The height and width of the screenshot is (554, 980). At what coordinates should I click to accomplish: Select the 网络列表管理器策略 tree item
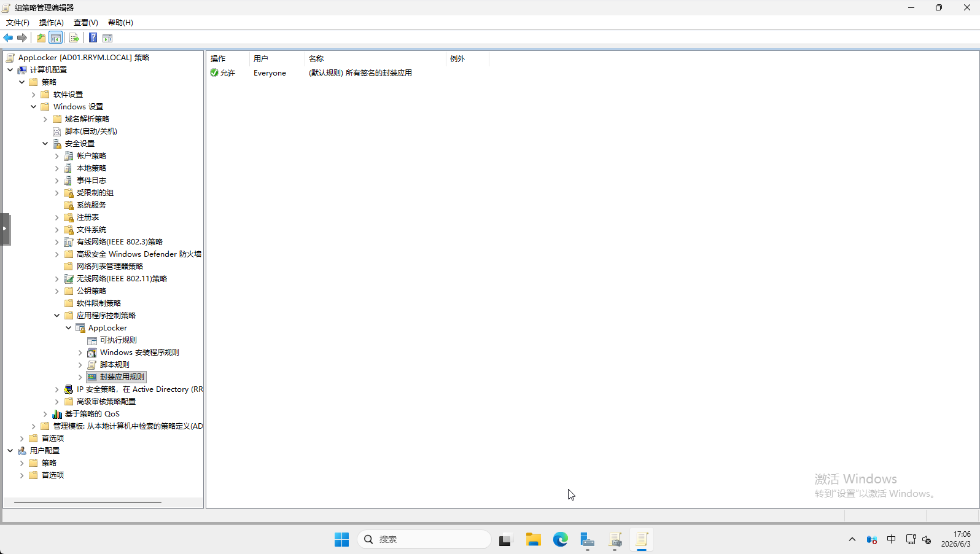coord(109,267)
